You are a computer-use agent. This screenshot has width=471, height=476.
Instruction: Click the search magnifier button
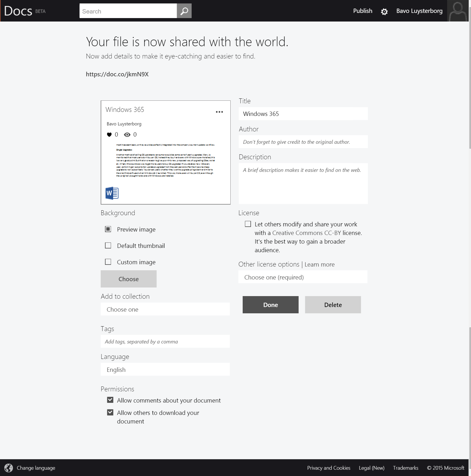[x=184, y=11]
